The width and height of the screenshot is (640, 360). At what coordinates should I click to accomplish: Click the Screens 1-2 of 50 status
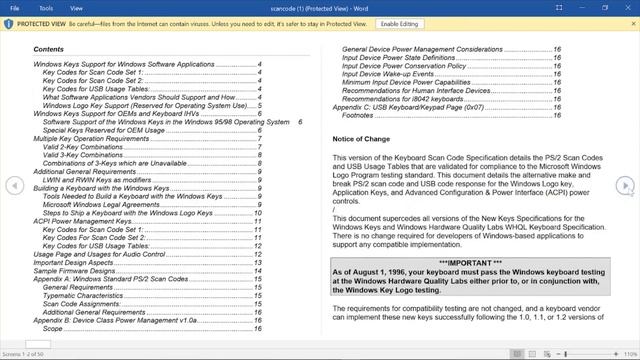(23, 354)
